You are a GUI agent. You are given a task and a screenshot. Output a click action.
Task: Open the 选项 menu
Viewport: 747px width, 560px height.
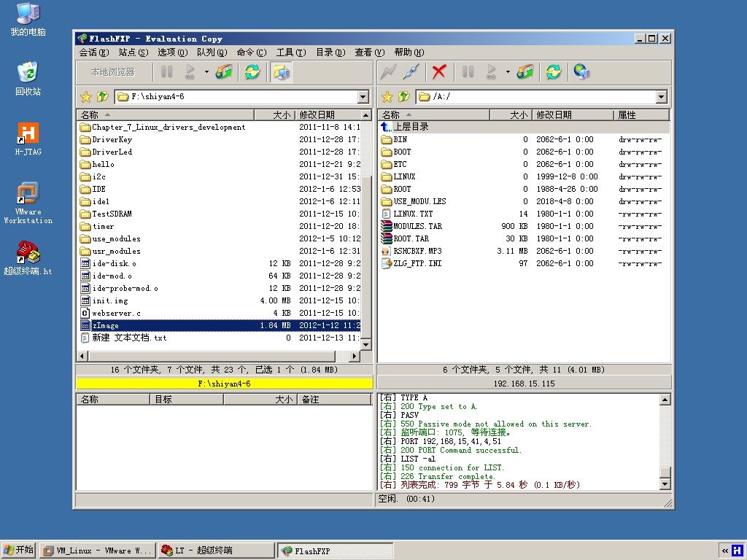point(173,52)
